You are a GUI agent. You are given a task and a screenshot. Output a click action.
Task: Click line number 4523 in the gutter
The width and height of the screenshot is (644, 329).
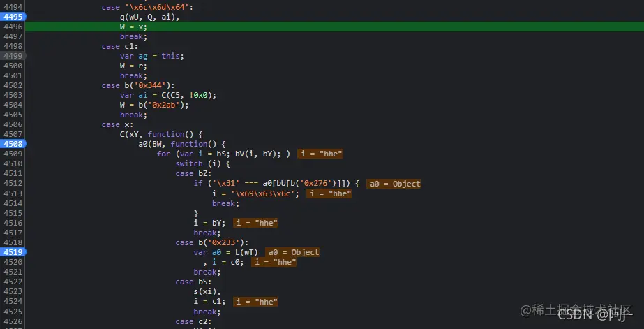13,291
